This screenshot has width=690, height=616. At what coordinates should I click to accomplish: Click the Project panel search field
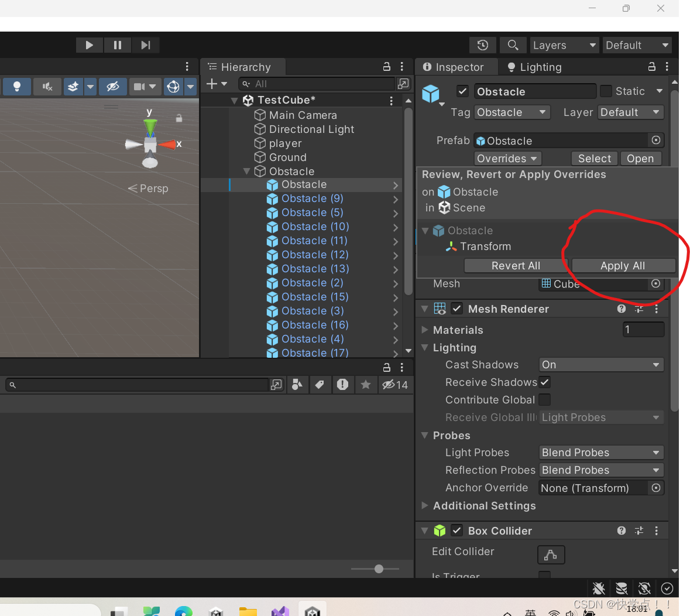point(137,384)
